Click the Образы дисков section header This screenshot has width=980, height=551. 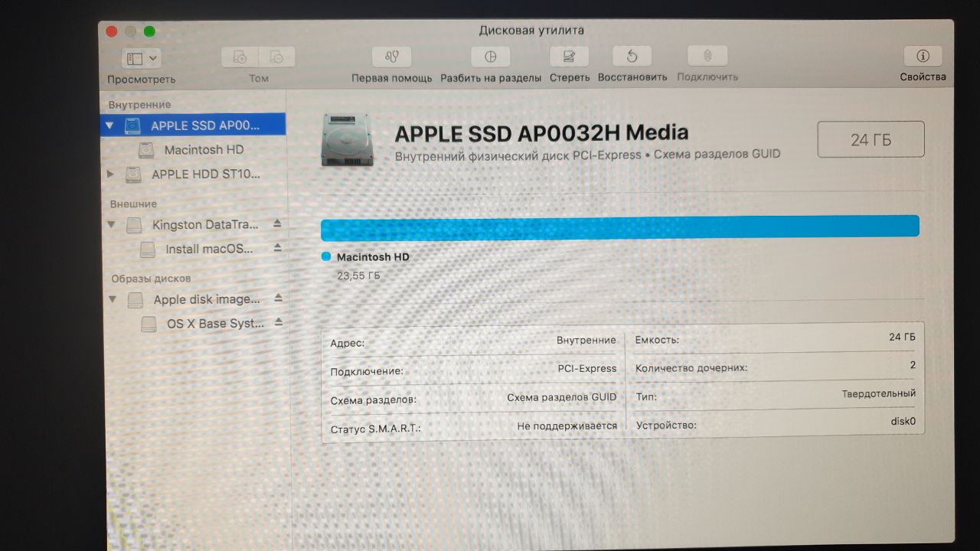click(x=151, y=279)
